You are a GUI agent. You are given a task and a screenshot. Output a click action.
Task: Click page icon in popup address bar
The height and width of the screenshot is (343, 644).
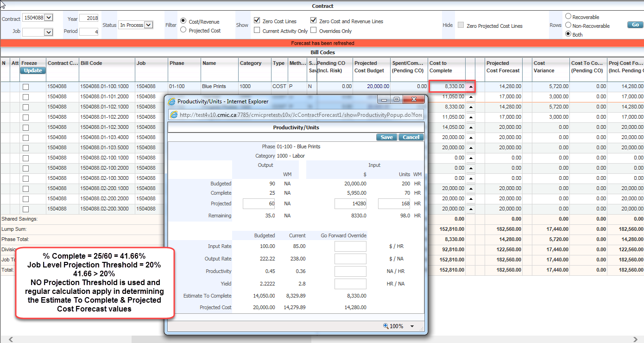pyautogui.click(x=174, y=115)
